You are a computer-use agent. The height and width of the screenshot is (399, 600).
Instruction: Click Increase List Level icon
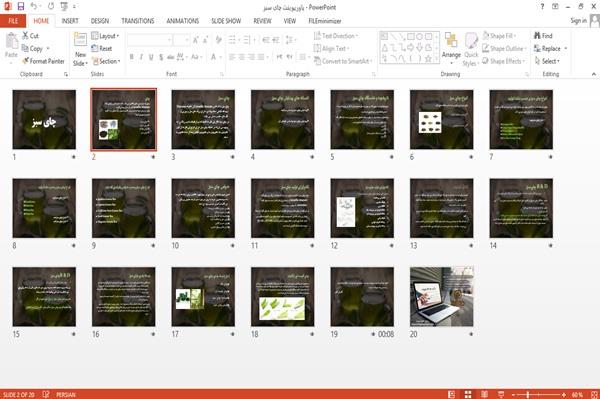276,40
